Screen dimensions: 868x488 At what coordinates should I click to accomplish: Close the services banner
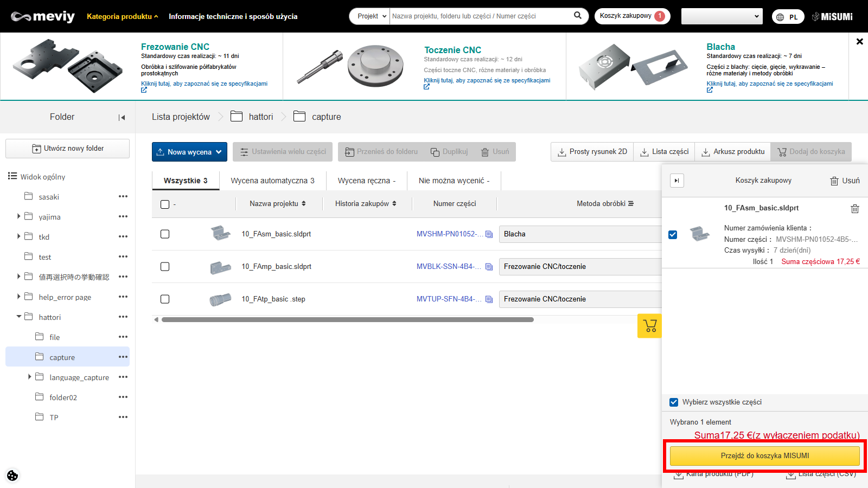[859, 41]
